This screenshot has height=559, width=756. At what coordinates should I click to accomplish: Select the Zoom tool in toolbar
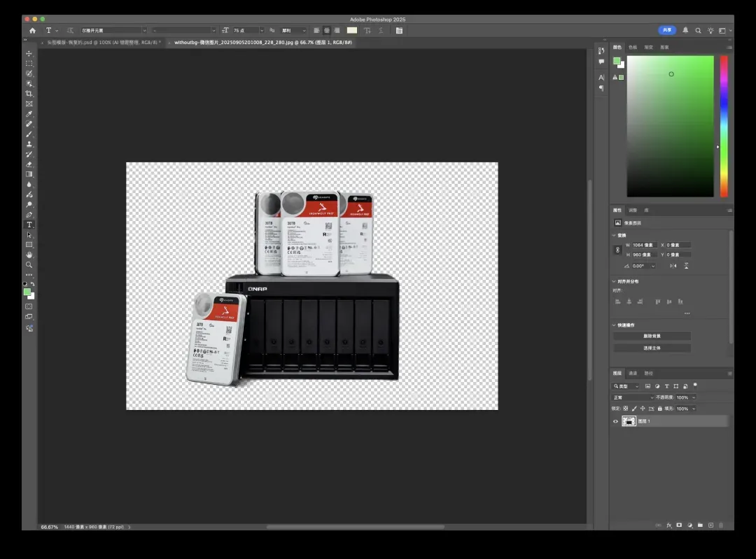tap(29, 265)
